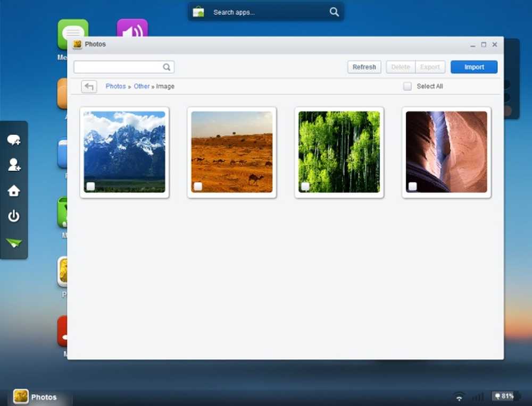Toggle the Select All checkbox
Image resolution: width=532 pixels, height=406 pixels.
tap(408, 87)
